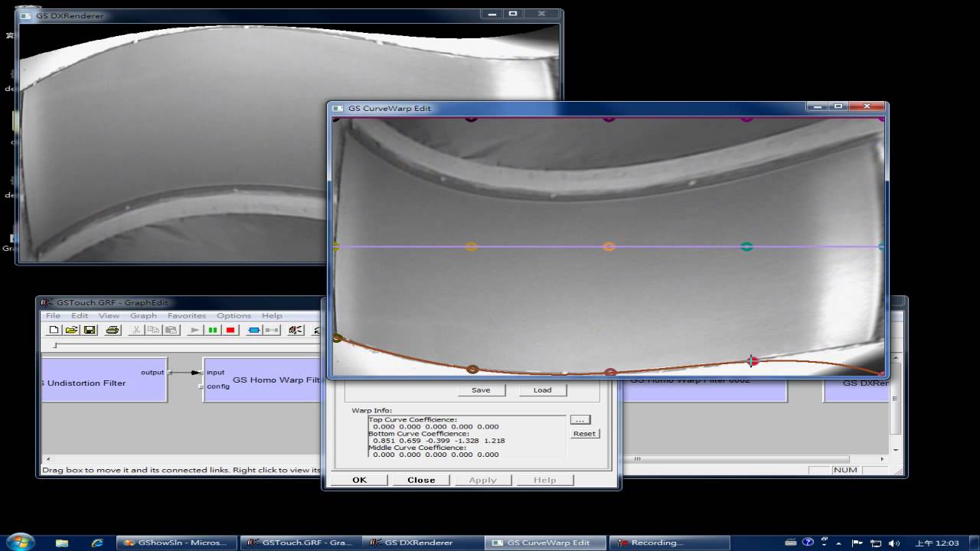Open the Edit menu in GraphEdit

[80, 315]
